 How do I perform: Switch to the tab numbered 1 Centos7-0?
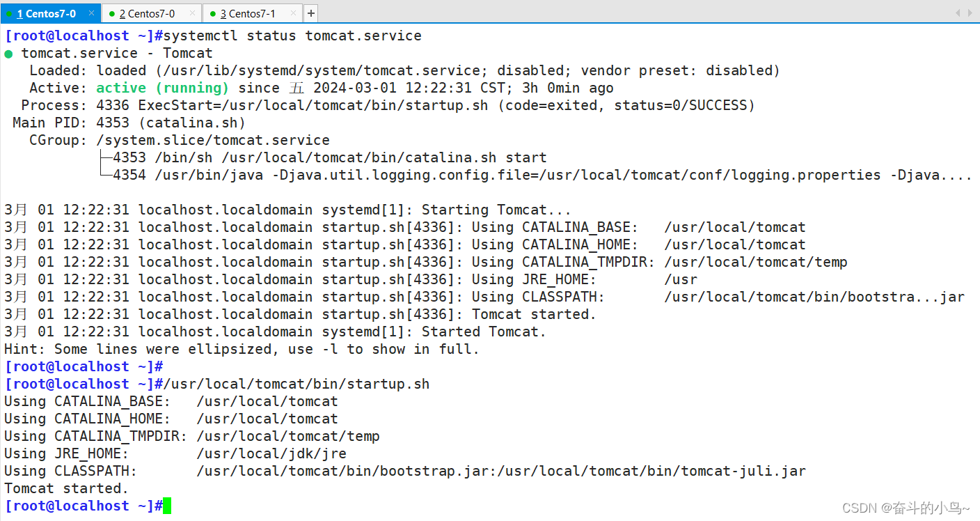pos(46,13)
